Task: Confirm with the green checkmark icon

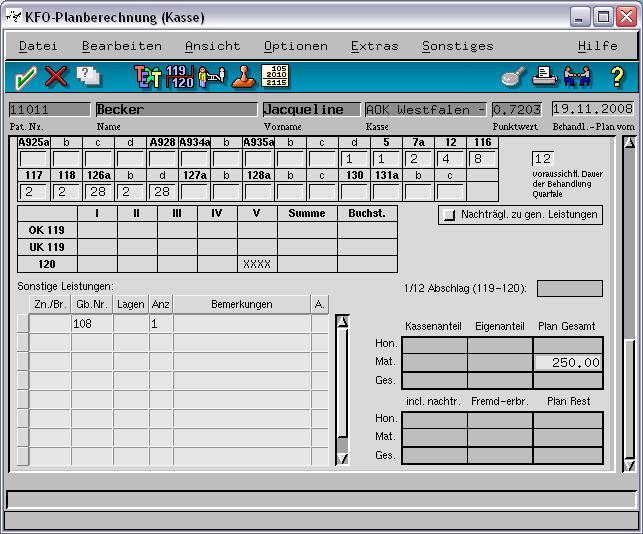Action: coord(25,77)
